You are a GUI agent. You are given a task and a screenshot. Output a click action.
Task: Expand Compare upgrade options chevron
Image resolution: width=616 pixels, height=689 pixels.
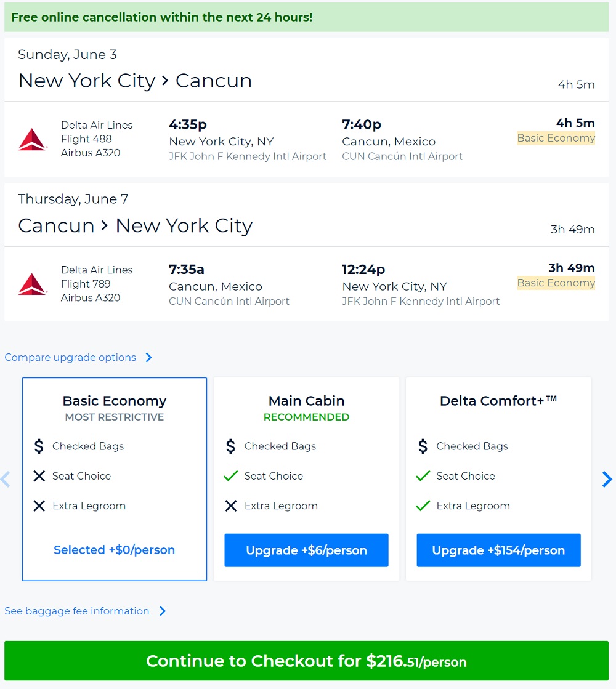pyautogui.click(x=148, y=358)
